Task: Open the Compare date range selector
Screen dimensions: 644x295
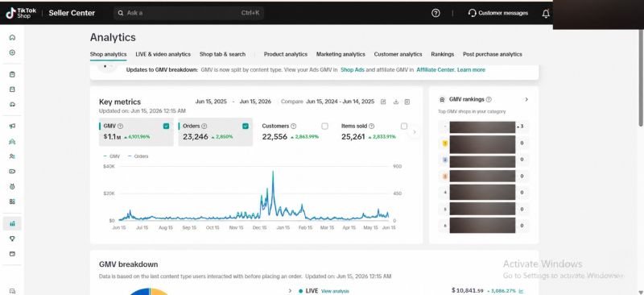Action: click(x=340, y=102)
